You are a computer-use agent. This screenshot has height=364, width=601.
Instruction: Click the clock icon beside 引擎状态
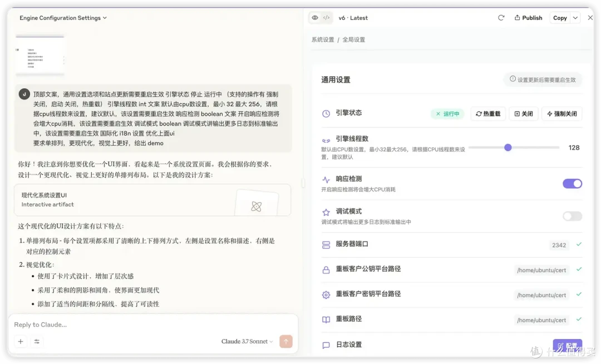(326, 114)
